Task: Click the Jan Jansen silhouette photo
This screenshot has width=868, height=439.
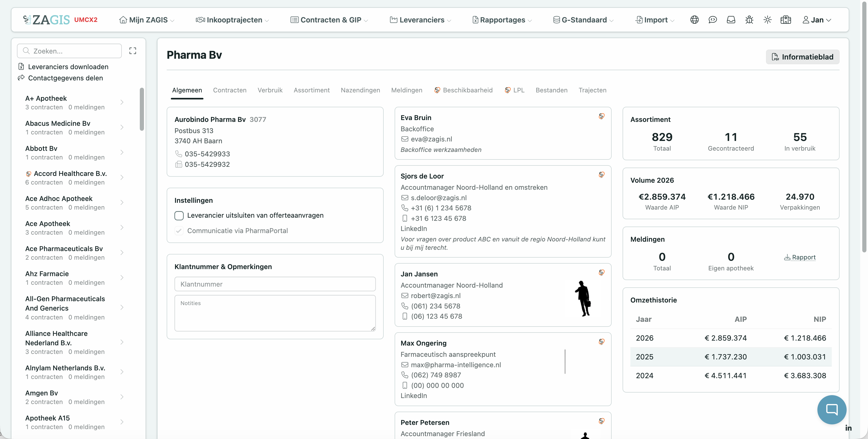Action: tap(583, 299)
